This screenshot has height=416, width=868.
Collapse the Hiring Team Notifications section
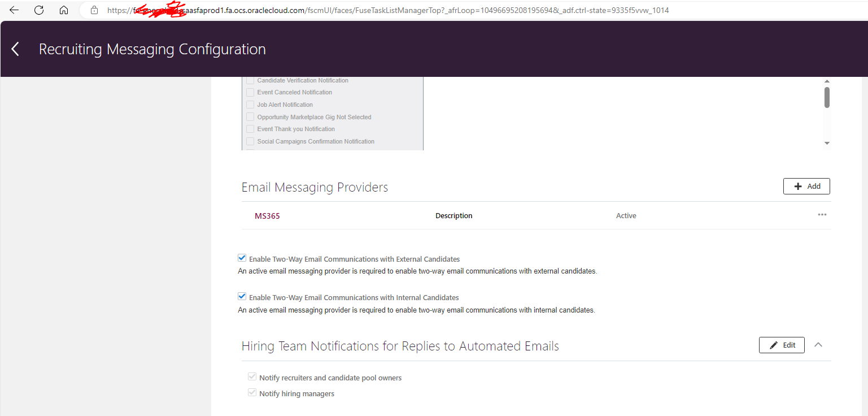tap(818, 345)
